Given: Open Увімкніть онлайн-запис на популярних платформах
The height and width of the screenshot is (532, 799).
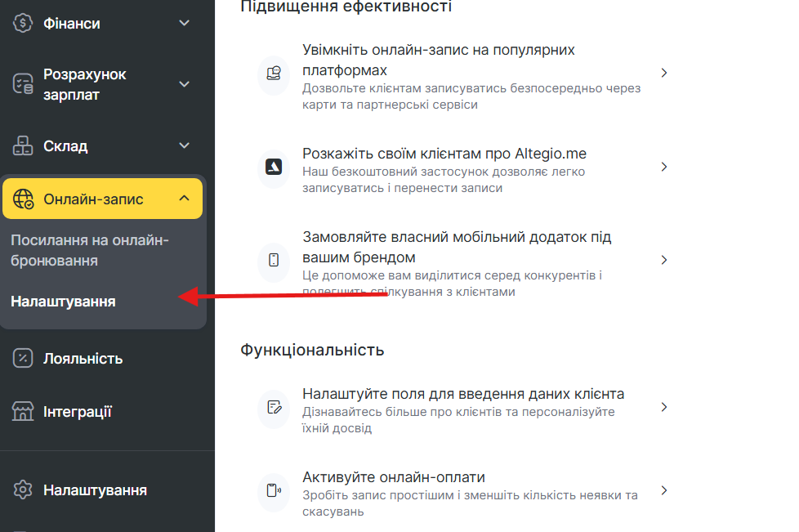Looking at the screenshot, I should 439,60.
